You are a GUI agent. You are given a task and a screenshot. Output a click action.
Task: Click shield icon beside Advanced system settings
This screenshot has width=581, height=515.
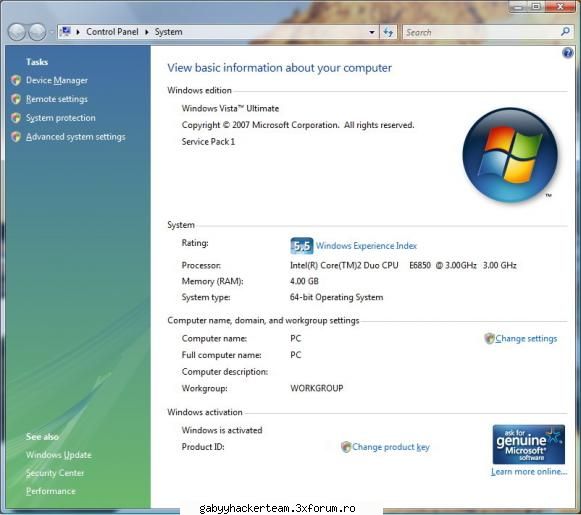[16, 137]
